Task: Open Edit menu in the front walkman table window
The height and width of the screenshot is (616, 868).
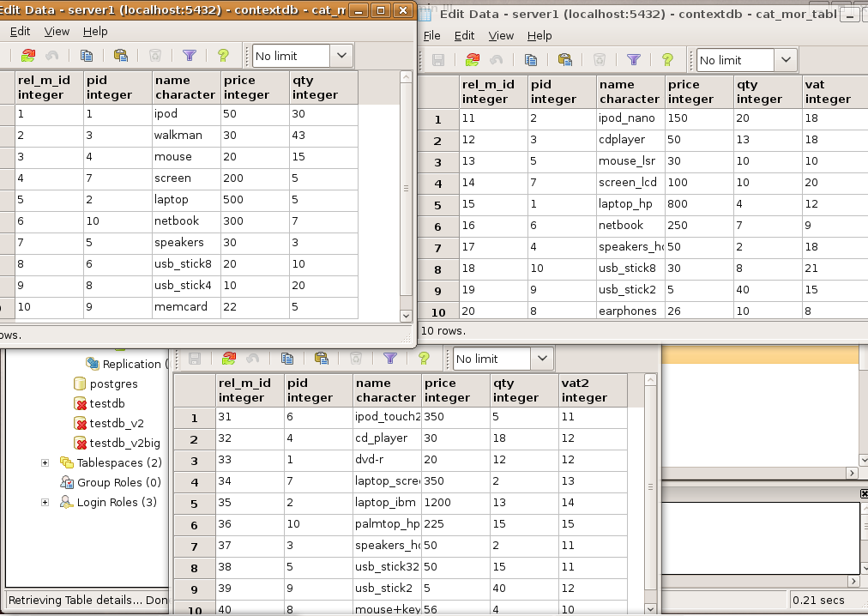Action: [20, 32]
